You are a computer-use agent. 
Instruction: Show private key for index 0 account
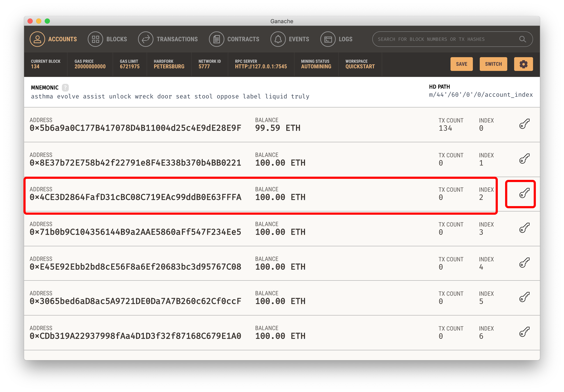pyautogui.click(x=524, y=124)
